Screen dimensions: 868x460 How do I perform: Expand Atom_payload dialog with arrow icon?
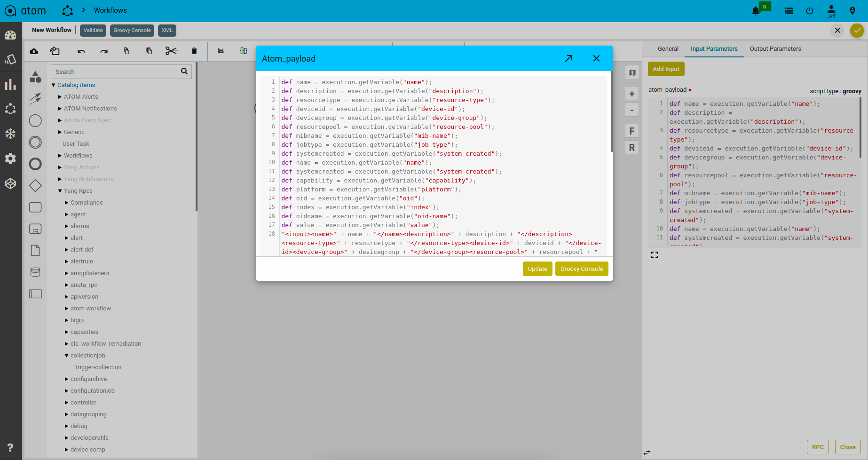[x=568, y=58]
